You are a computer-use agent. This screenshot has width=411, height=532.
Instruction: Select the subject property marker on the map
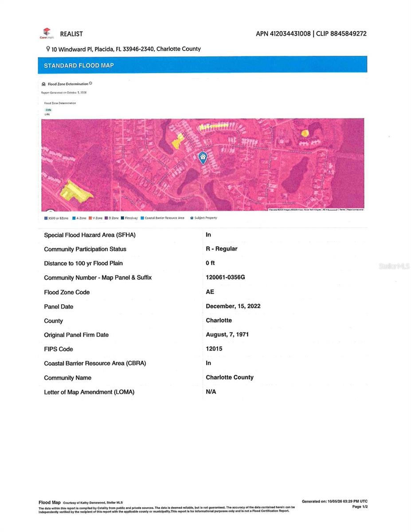point(203,157)
